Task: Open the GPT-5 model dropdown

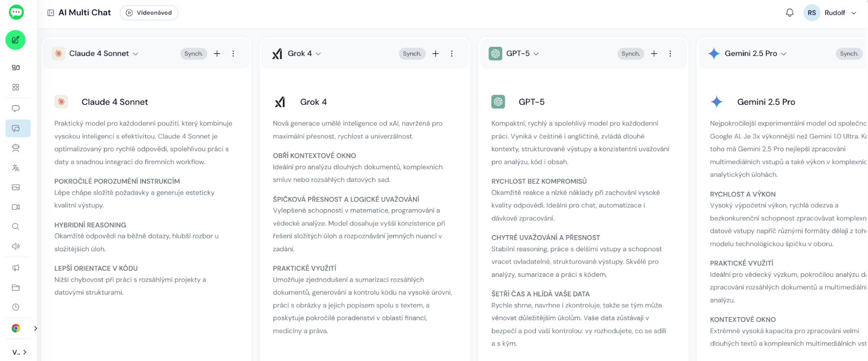Action: click(x=514, y=53)
